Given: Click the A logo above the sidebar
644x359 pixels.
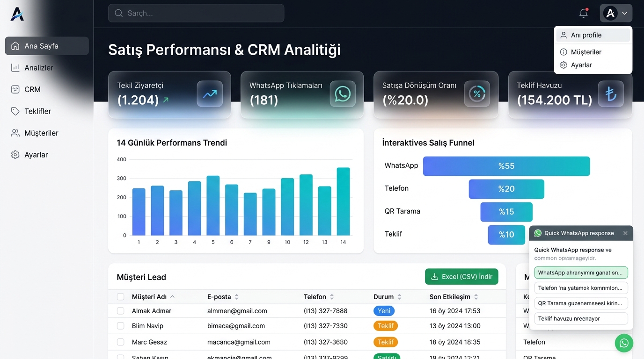Looking at the screenshot, I should 17,14.
